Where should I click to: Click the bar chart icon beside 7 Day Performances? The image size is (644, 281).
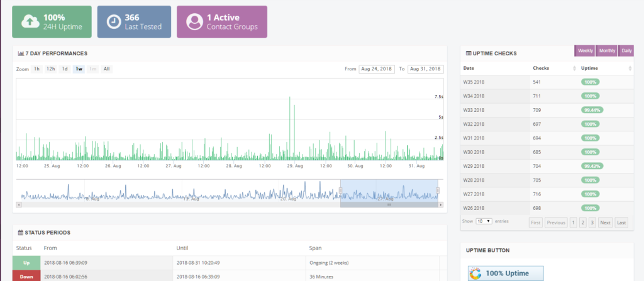point(21,53)
